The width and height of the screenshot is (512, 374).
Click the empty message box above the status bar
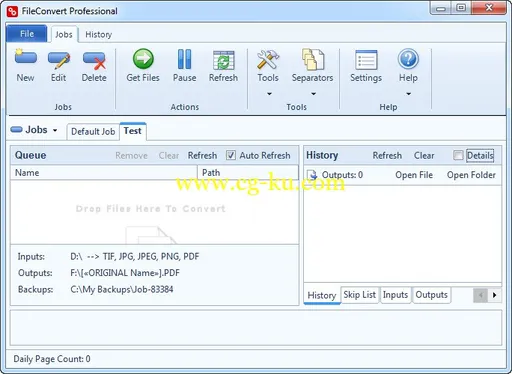(x=256, y=328)
